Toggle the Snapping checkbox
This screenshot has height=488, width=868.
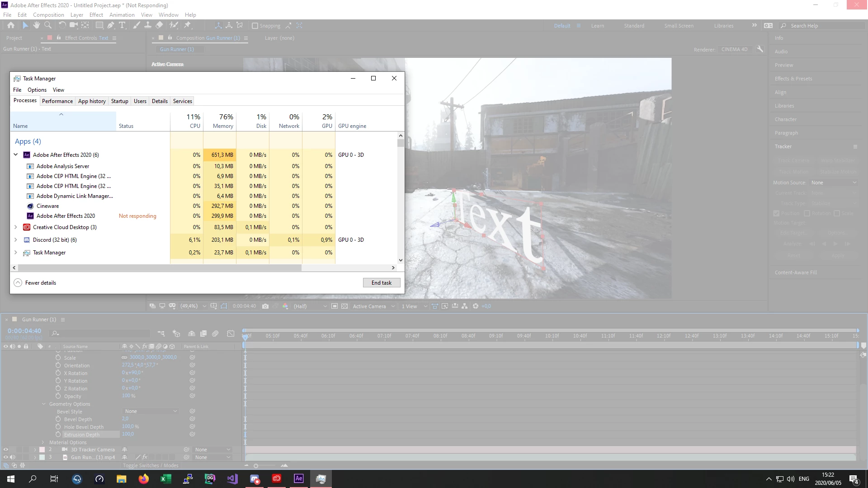(255, 26)
